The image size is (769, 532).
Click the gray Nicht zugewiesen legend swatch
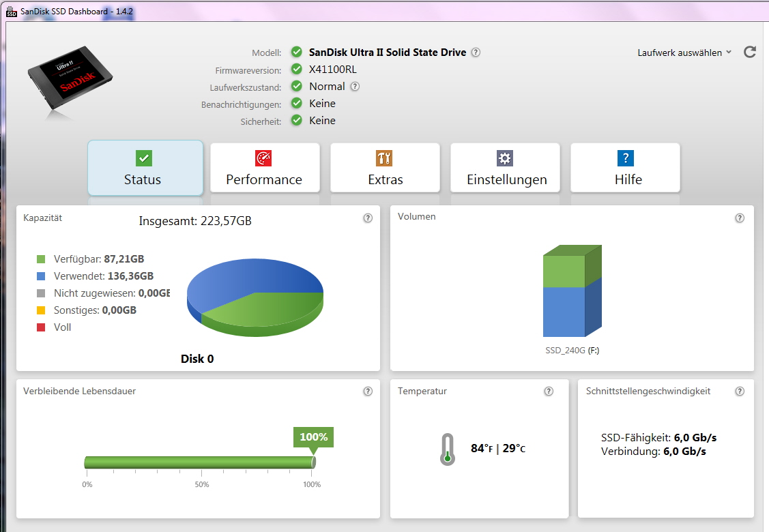pyautogui.click(x=41, y=293)
